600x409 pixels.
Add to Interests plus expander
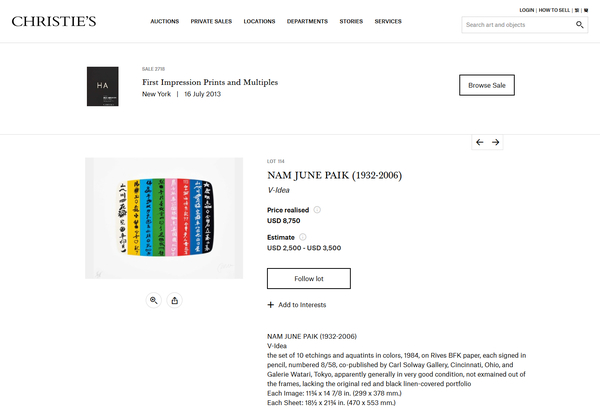270,305
